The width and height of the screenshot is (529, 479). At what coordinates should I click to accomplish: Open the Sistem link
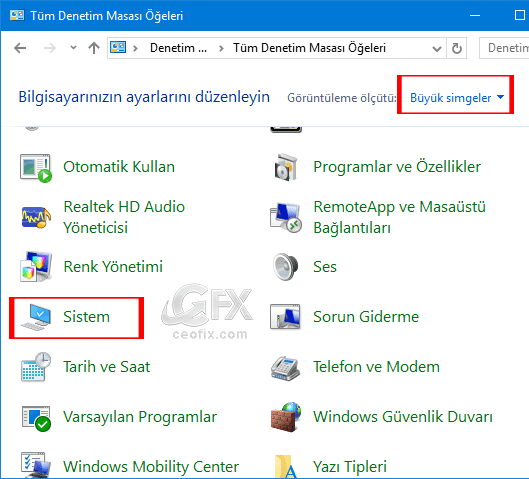click(87, 317)
